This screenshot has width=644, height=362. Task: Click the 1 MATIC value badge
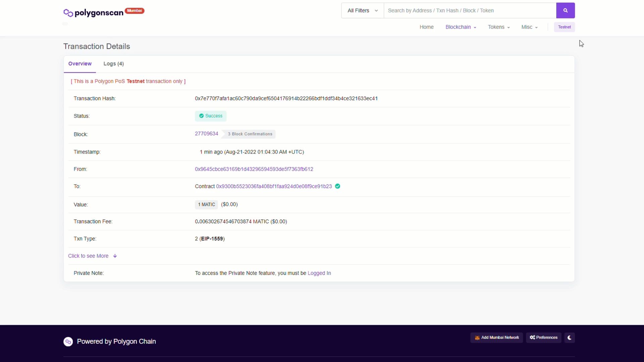point(206,204)
